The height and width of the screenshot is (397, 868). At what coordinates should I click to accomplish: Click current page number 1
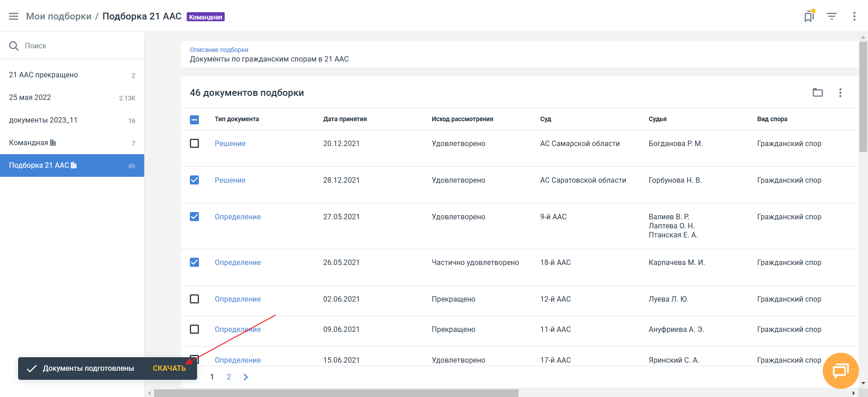tap(212, 377)
